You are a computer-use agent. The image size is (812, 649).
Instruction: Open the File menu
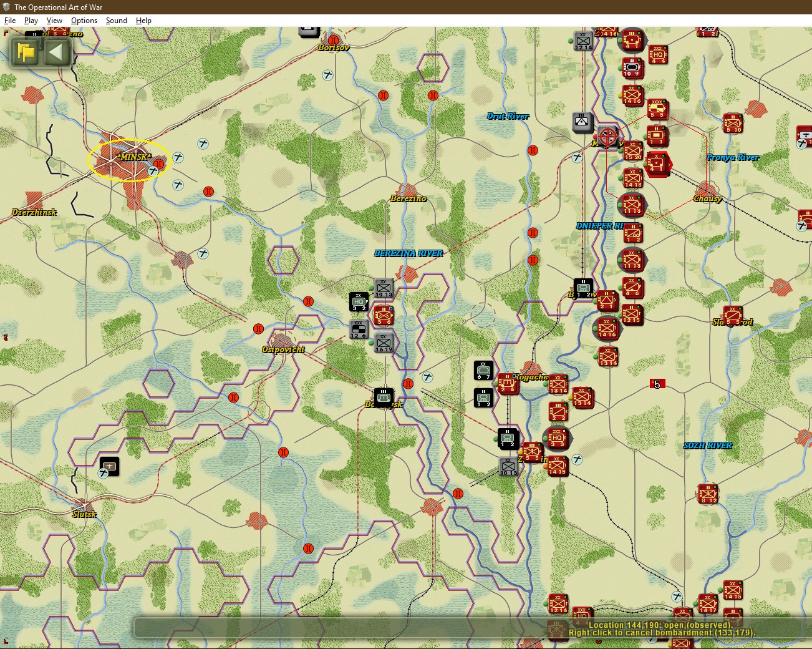coord(10,21)
